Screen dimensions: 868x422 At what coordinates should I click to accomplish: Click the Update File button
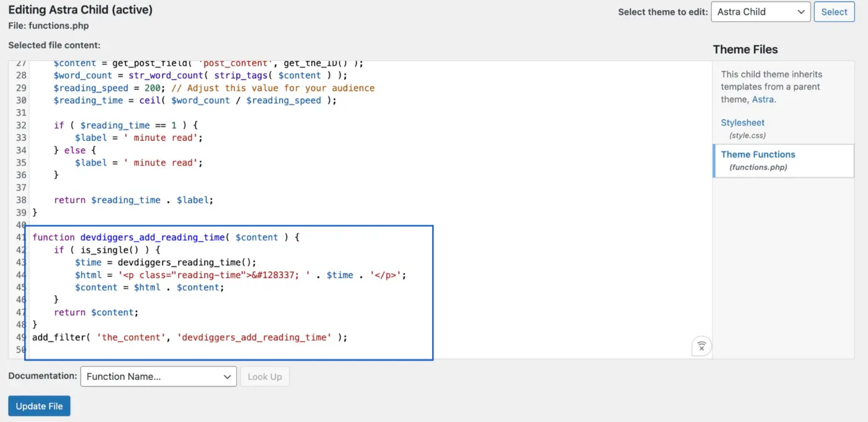(39, 406)
